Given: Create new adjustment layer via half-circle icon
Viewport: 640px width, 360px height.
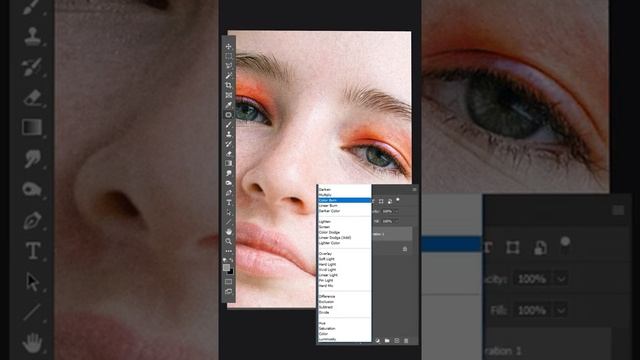Looking at the screenshot, I should (378, 340).
